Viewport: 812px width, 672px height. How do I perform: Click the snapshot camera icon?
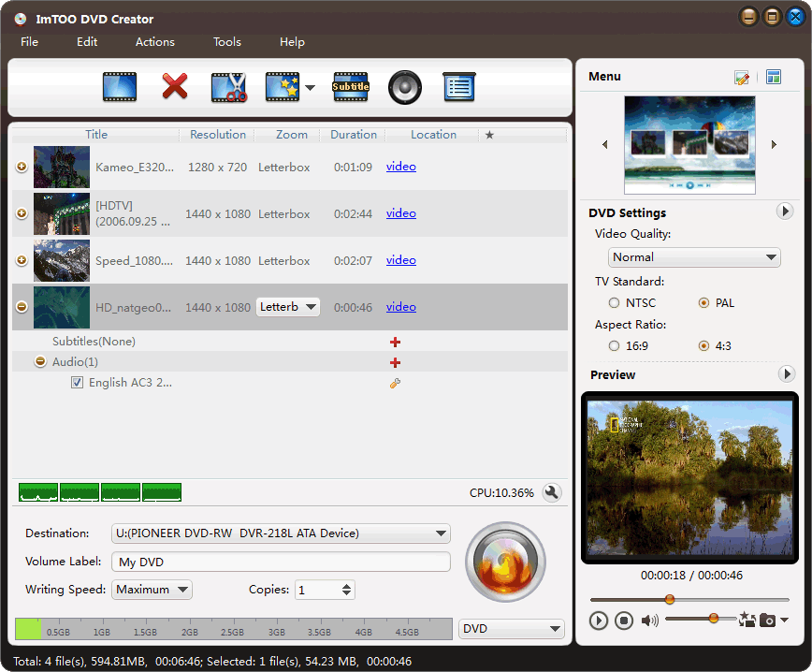click(767, 621)
